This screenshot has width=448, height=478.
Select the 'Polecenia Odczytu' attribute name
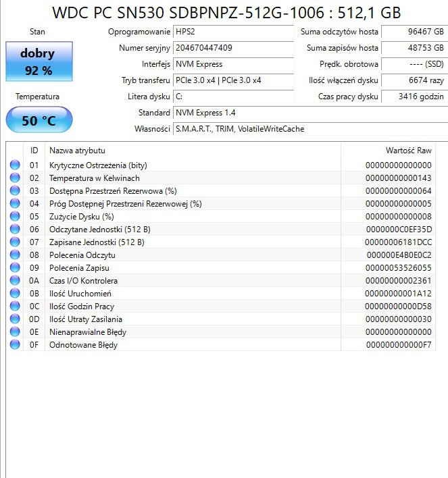(x=82, y=255)
